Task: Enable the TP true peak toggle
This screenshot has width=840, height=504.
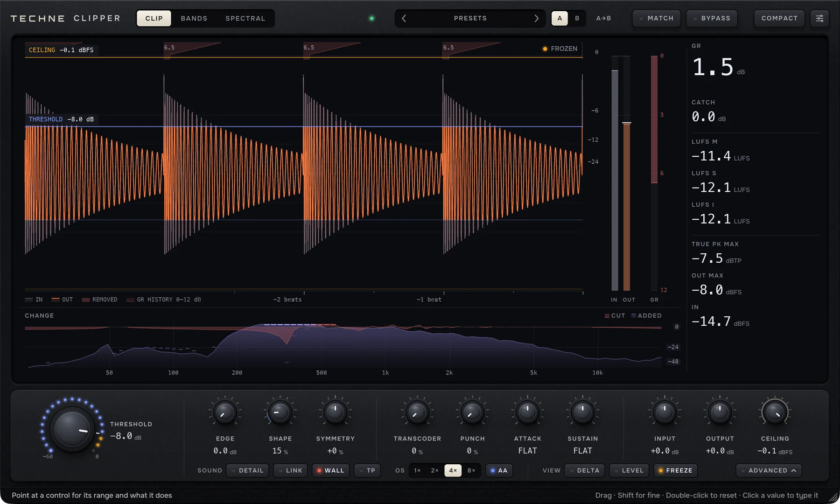Action: tap(367, 470)
